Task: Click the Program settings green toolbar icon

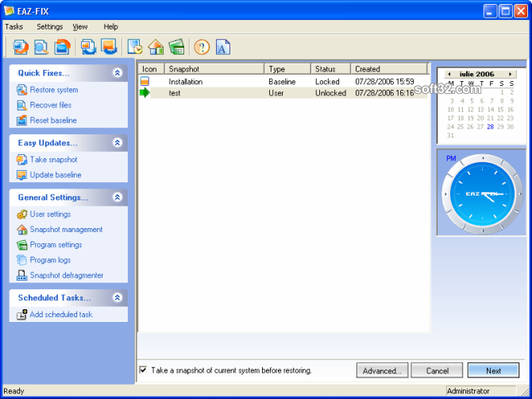Action: pyautogui.click(x=176, y=47)
